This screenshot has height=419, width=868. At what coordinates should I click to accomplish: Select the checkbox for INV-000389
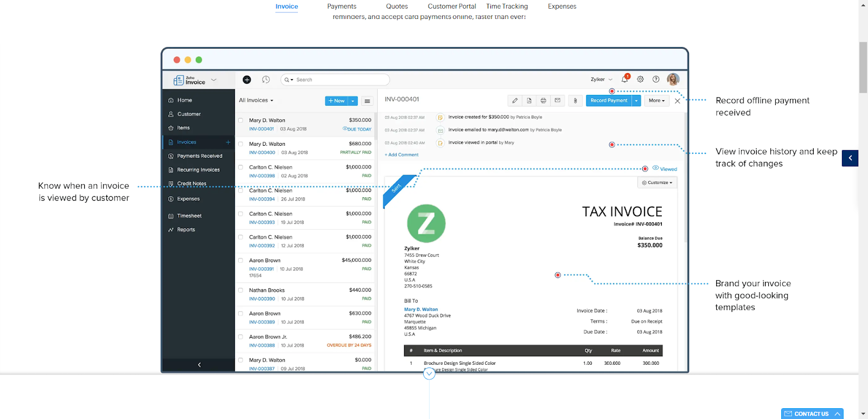(x=240, y=313)
